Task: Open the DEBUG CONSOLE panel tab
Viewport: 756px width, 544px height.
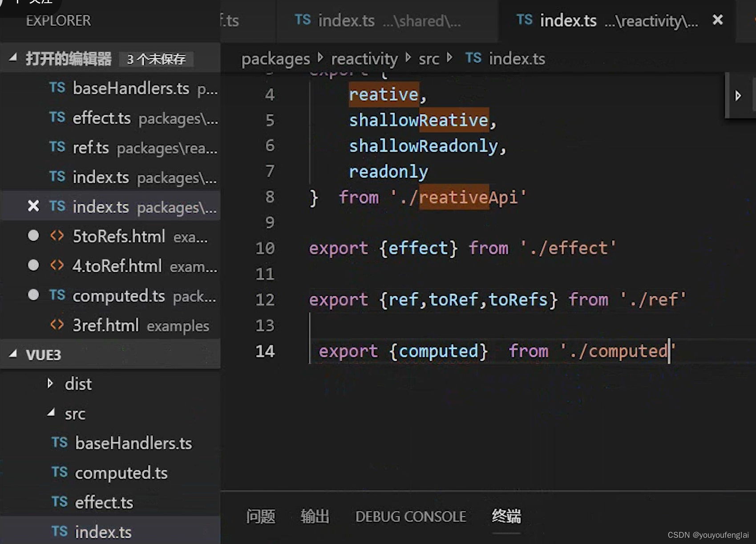Action: 411,516
